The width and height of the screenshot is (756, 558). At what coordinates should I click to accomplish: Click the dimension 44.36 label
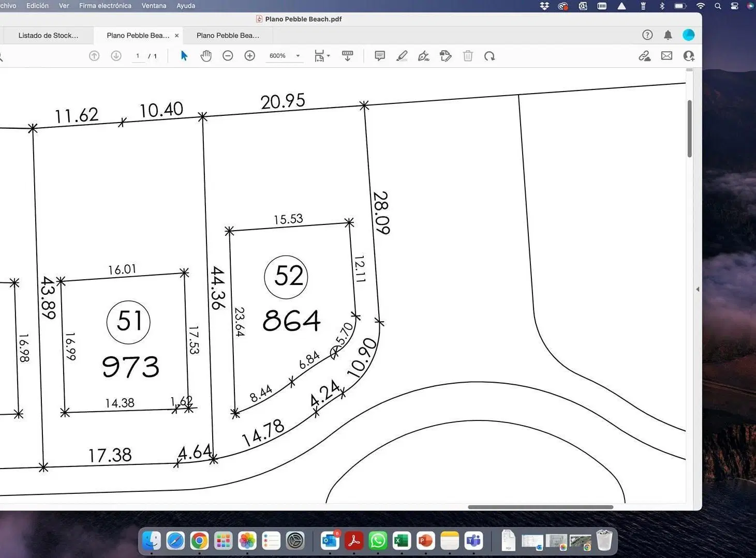[x=218, y=288]
